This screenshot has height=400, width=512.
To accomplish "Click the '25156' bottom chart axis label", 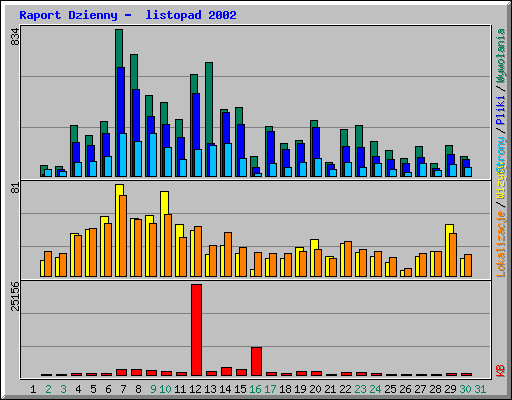I will point(15,296).
